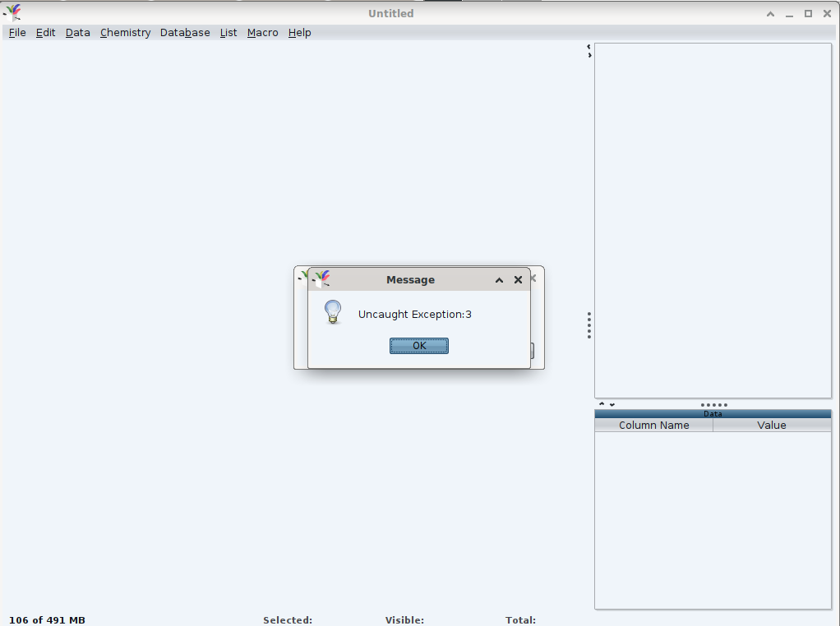
Task: Open the File menu
Action: pyautogui.click(x=17, y=33)
